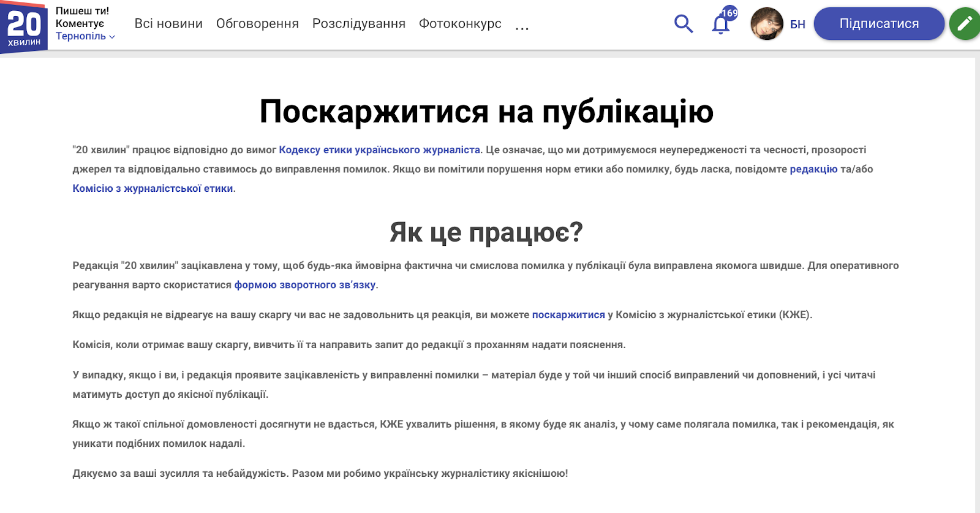
Task: Open формою зворотного зв'язку link
Action: click(x=305, y=284)
